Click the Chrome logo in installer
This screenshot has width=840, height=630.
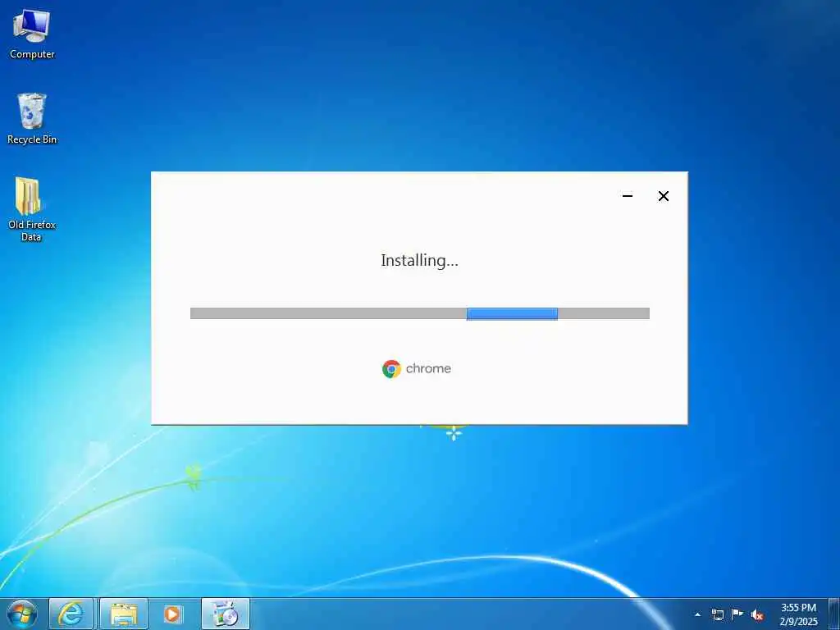(x=391, y=369)
